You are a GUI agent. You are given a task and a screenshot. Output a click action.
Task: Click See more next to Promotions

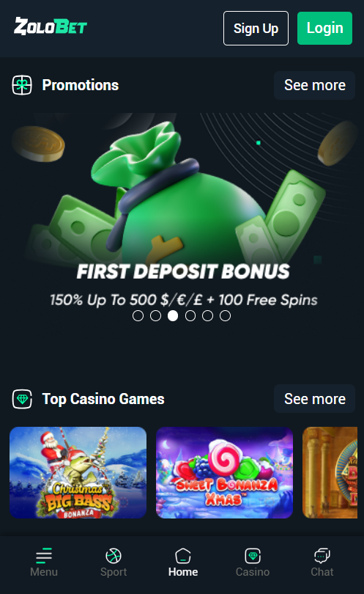click(314, 85)
